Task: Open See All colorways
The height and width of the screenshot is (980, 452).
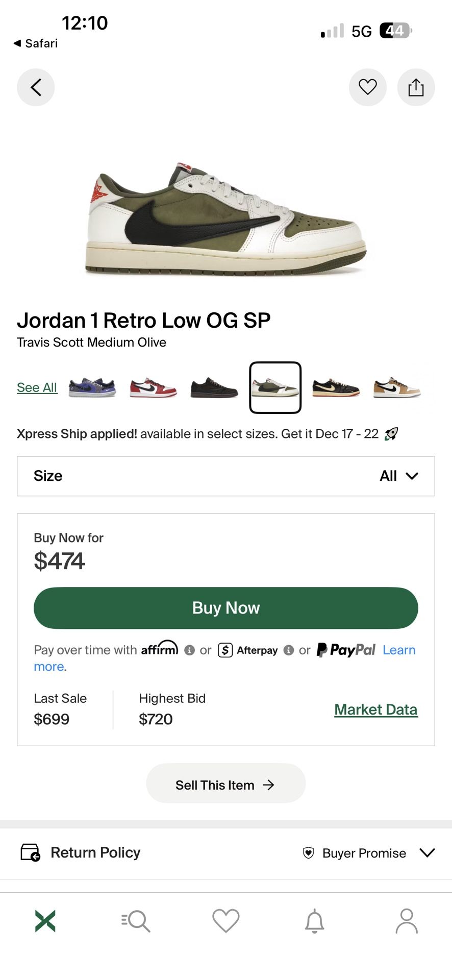Action: click(x=37, y=387)
